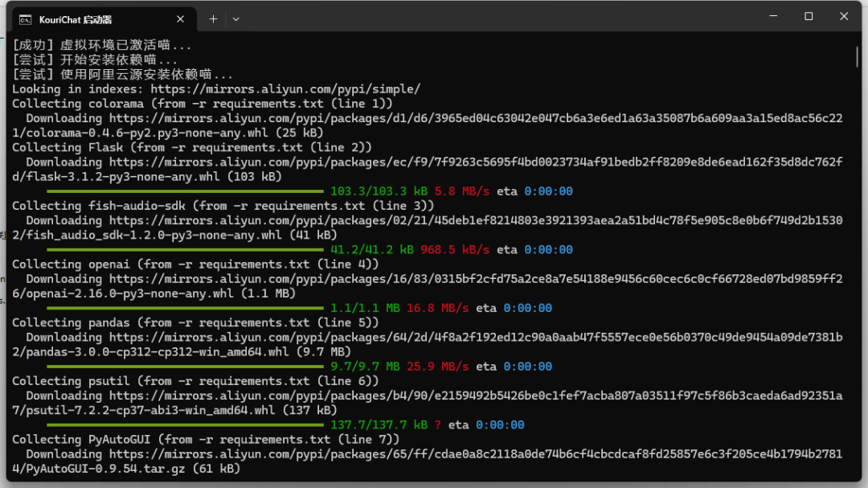Maximize the terminal window

809,16
